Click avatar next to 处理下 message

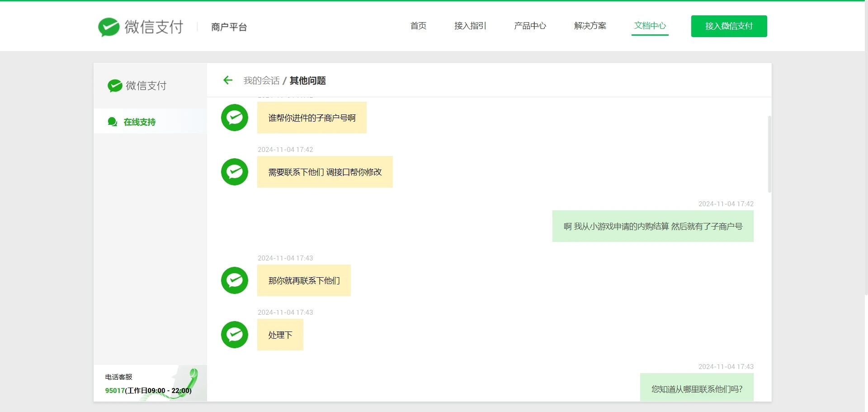pos(235,335)
